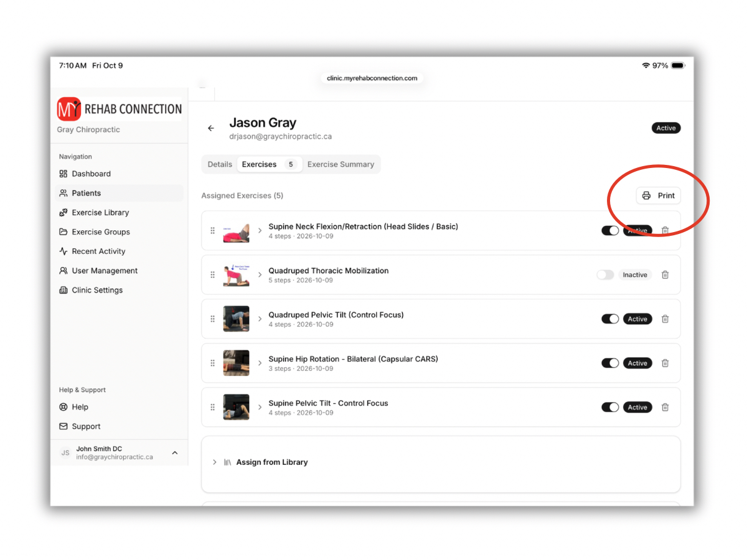Click the Quadruped Thoracic Mobilization thumbnail image
The width and height of the screenshot is (747, 560).
pos(236,274)
